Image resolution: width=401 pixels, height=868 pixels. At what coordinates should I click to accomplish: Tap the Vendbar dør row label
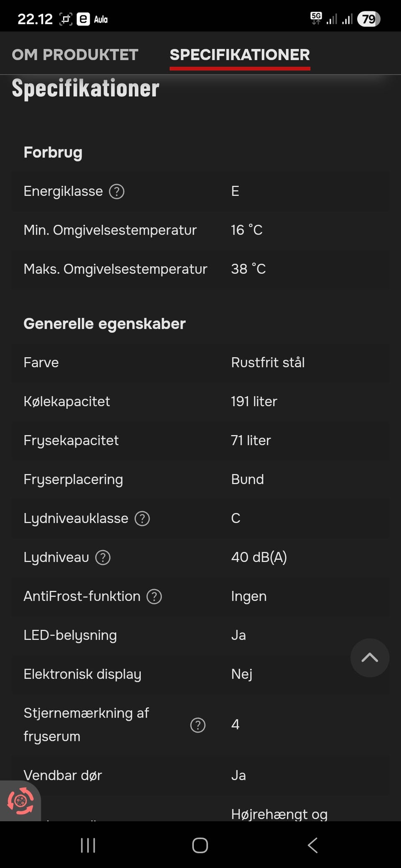click(x=63, y=775)
